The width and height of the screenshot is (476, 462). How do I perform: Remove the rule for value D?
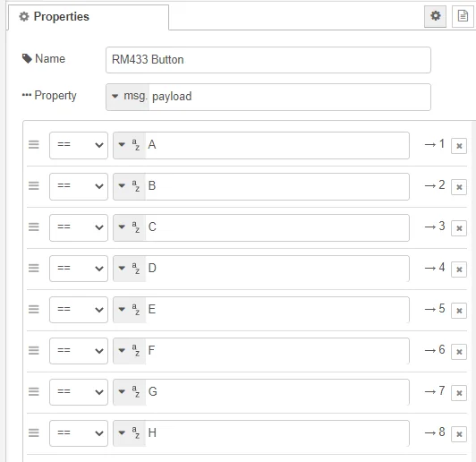459,269
